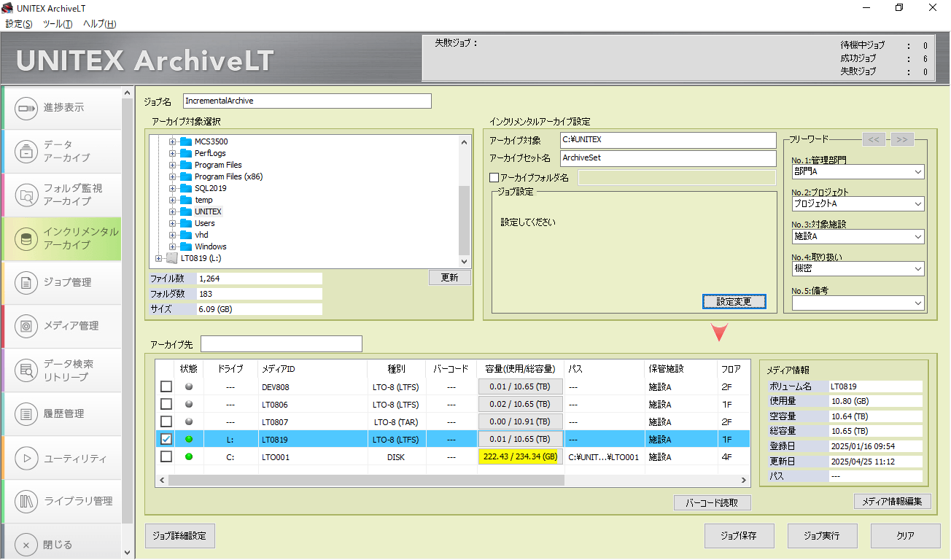Open the 履歴管理 history icon
Screen dimensions: 951x560
27,414
